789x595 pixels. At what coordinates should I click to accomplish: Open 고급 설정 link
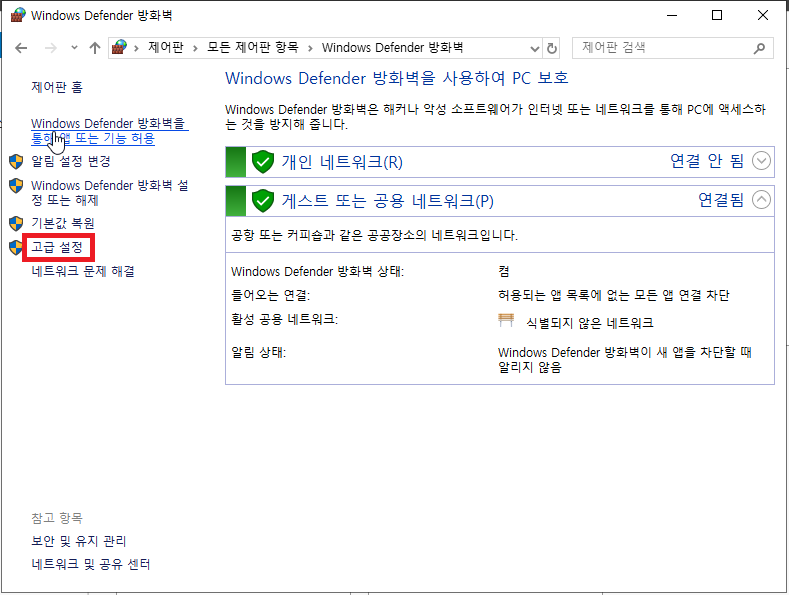point(57,247)
